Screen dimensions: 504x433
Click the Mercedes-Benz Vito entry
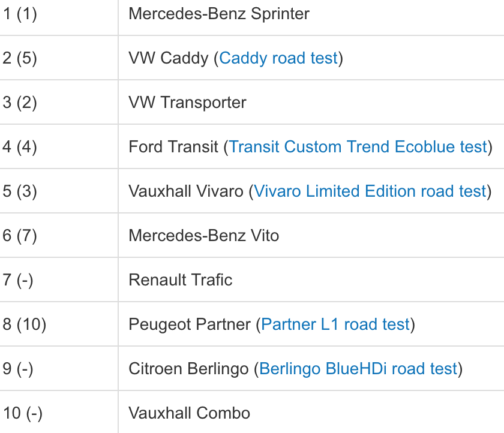pos(204,236)
